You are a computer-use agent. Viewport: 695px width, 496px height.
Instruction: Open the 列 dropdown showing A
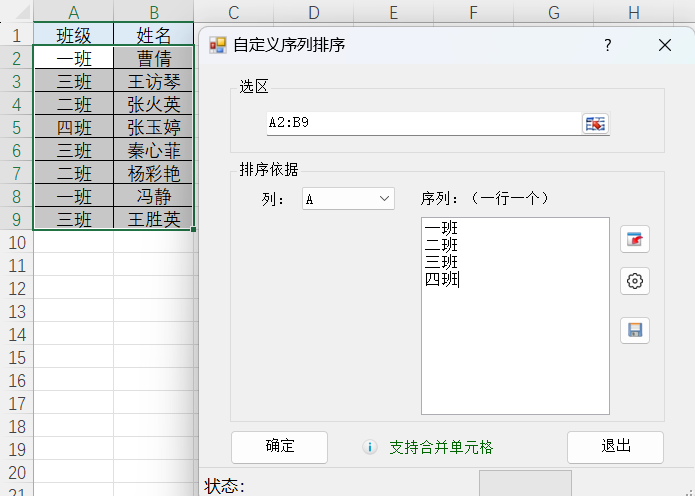348,199
